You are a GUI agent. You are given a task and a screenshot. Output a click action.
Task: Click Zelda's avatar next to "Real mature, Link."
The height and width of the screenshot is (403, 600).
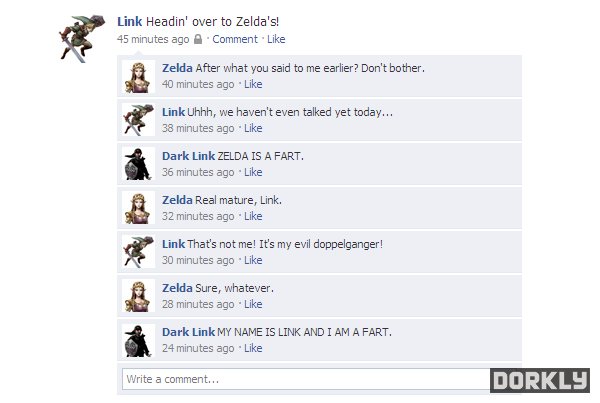(x=138, y=208)
